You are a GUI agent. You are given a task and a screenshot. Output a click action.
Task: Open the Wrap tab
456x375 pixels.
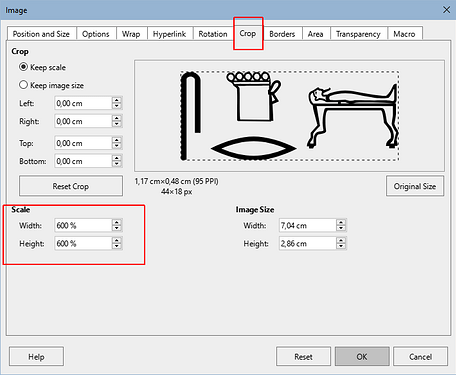(x=131, y=34)
